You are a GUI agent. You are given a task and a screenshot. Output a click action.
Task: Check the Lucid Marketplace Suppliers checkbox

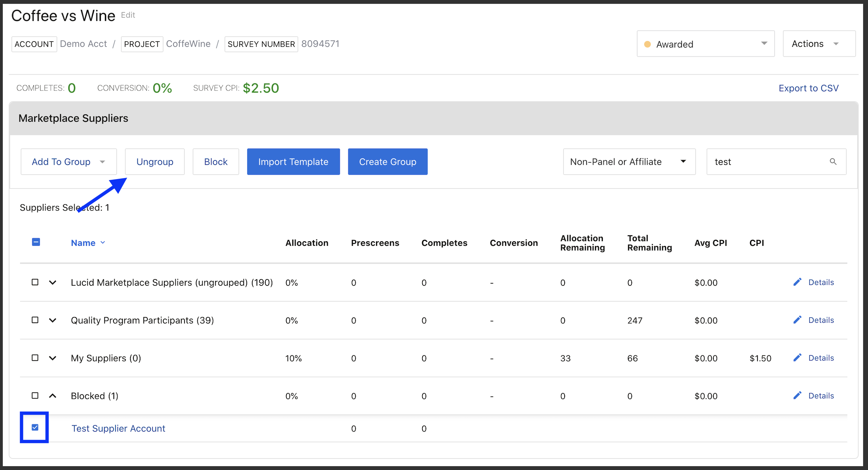point(35,282)
